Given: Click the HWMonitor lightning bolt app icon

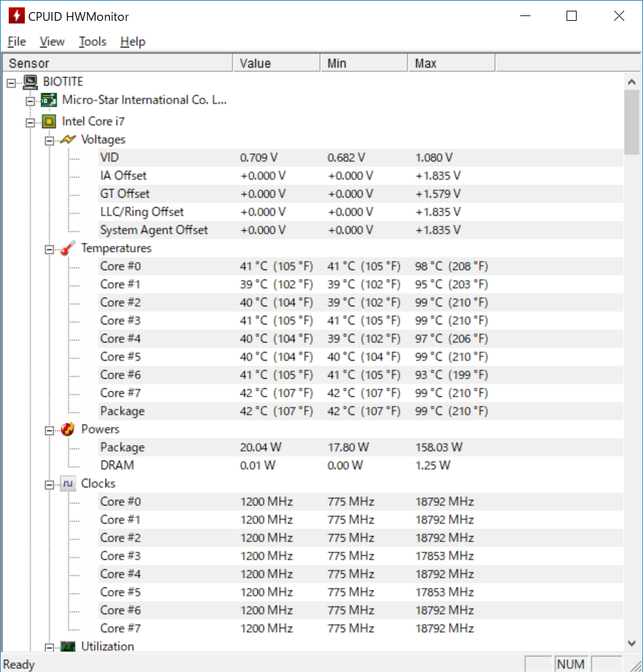Looking at the screenshot, I should click(16, 16).
